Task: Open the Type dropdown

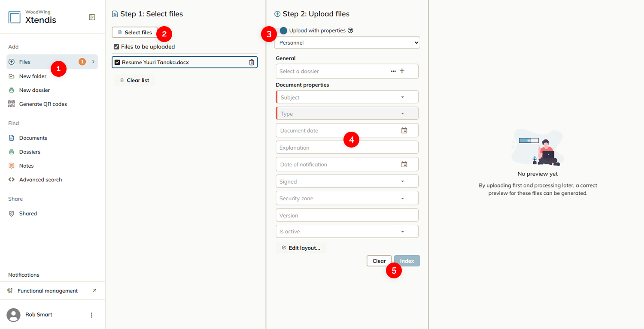Action: click(x=347, y=113)
